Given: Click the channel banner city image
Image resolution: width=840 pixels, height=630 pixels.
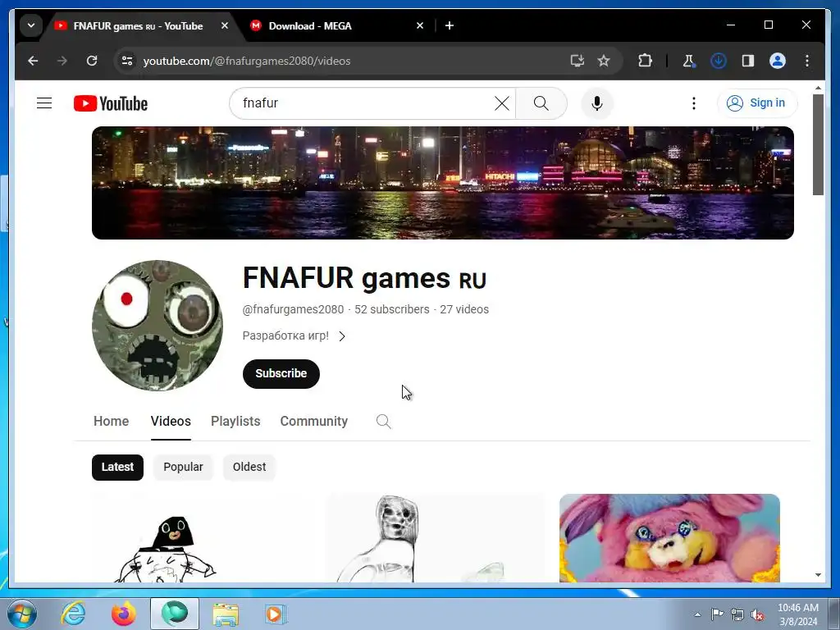Looking at the screenshot, I should (442, 183).
